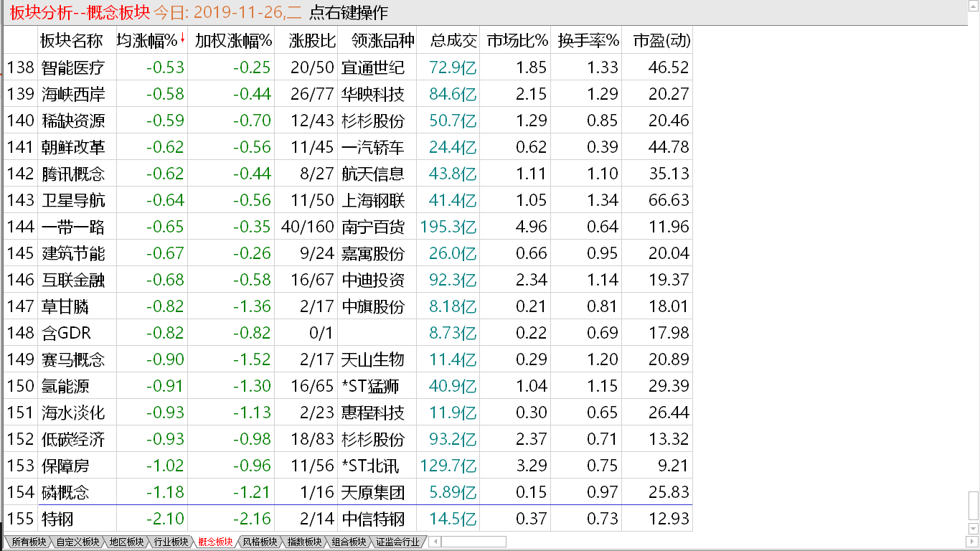Click leading stock 嘉寓股份

pos(373,253)
